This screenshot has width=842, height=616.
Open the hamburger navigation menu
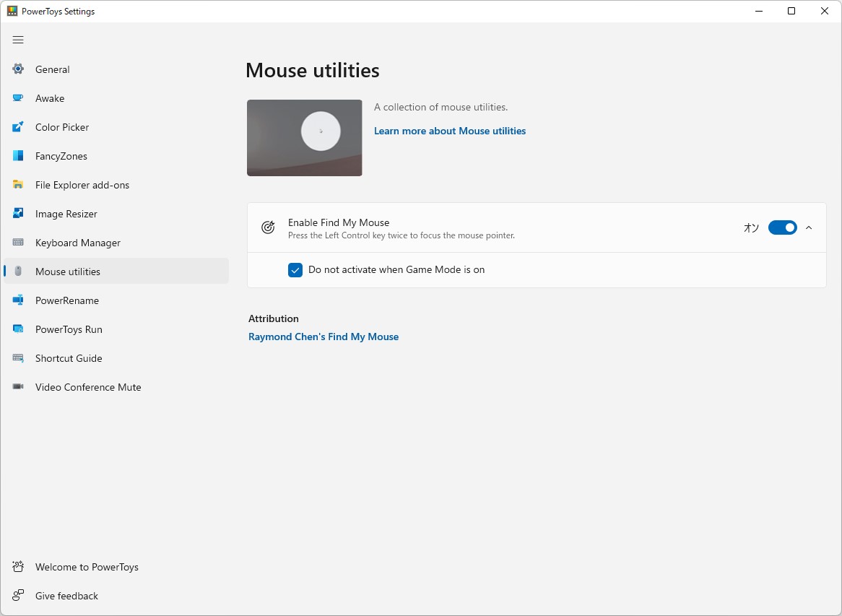(18, 40)
